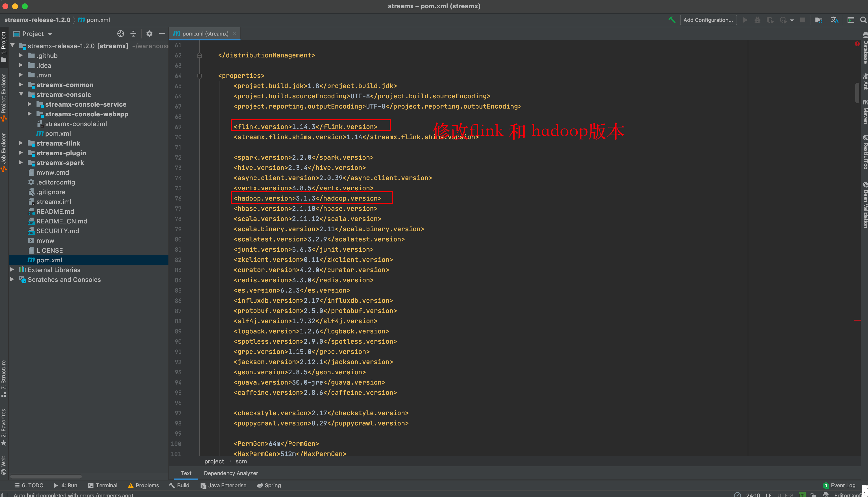The width and height of the screenshot is (868, 497).
Task: Expand the .idea folder
Action: (21, 65)
